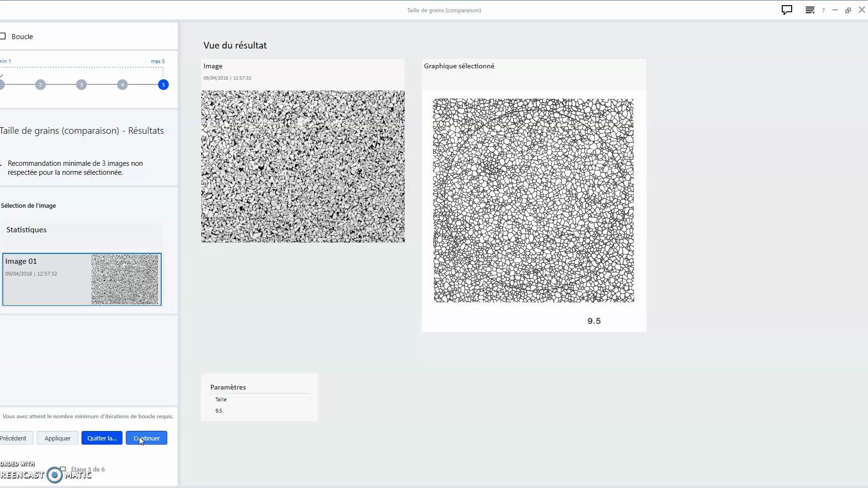Screen dimensions: 868x488
Task: Click the Continuer button
Action: 147,438
